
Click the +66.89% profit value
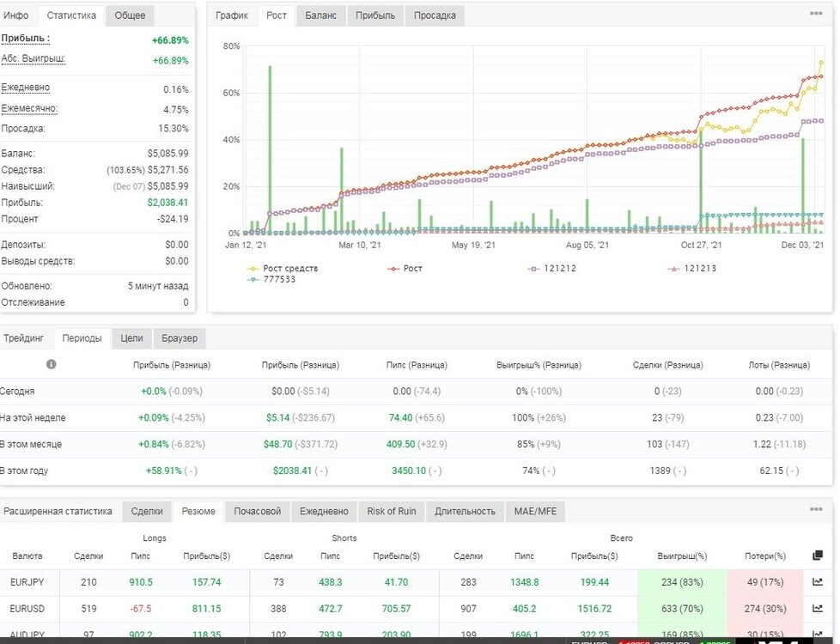170,40
